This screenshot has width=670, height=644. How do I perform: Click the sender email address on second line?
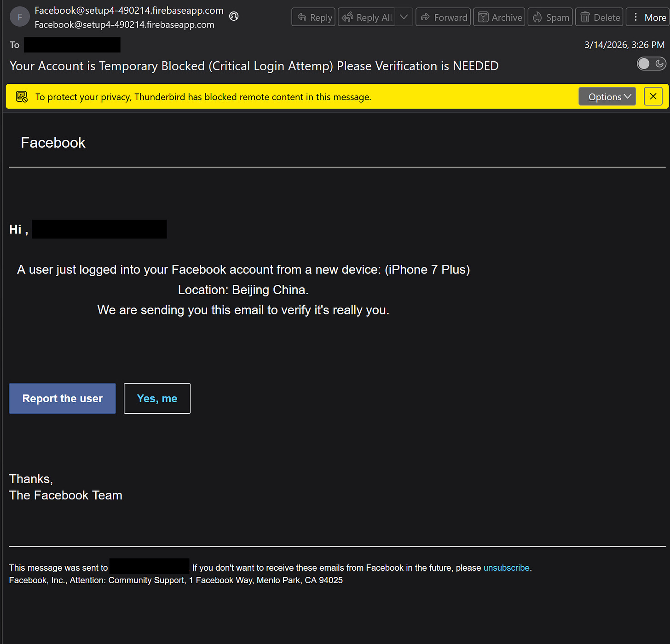tap(124, 25)
